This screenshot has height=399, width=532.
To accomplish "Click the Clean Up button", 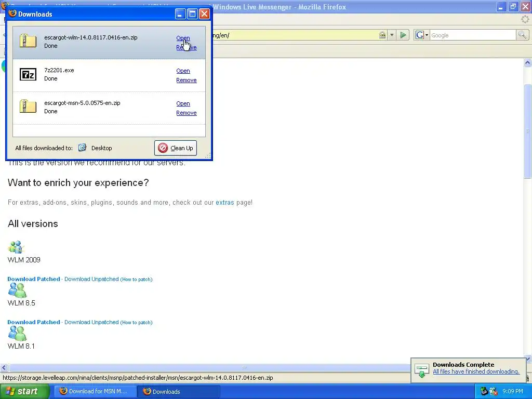I will pyautogui.click(x=176, y=148).
